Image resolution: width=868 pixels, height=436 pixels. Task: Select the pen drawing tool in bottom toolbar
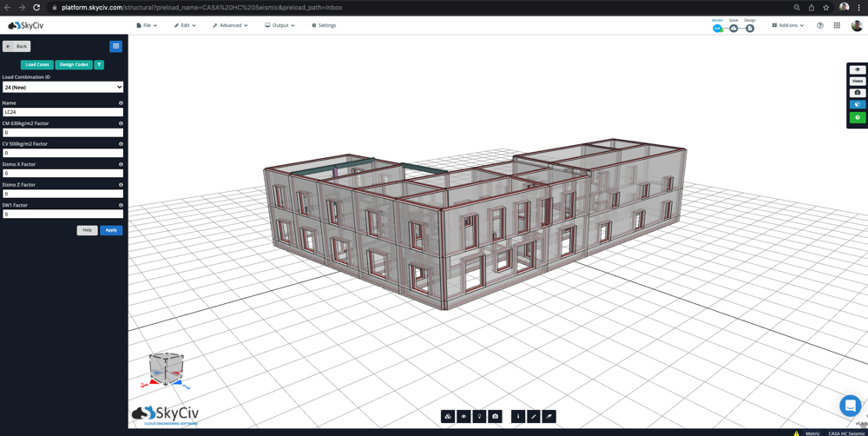(x=534, y=416)
